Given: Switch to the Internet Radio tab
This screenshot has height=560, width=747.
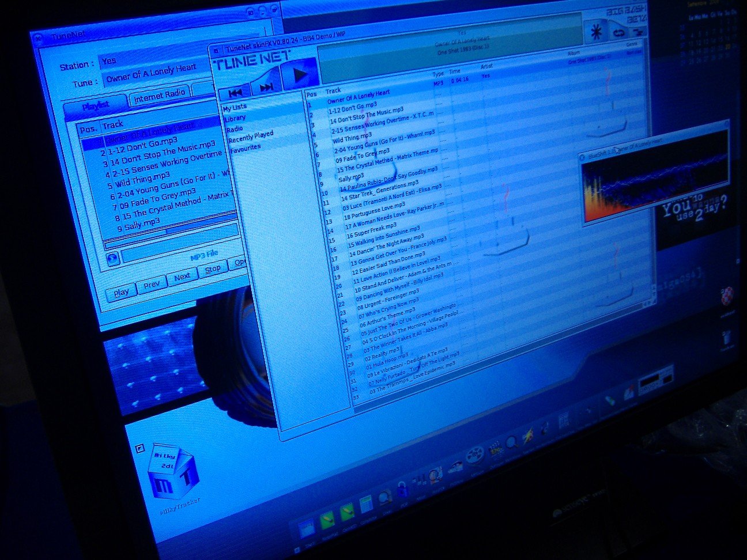Looking at the screenshot, I should [x=160, y=96].
